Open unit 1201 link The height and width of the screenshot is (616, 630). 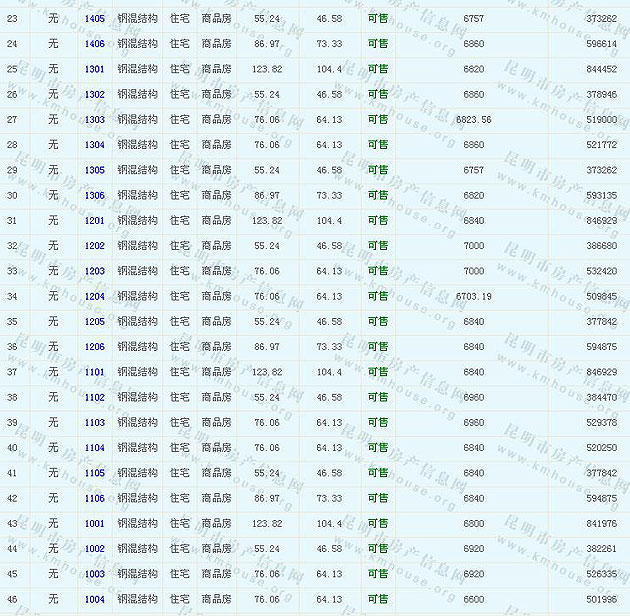coord(94,221)
